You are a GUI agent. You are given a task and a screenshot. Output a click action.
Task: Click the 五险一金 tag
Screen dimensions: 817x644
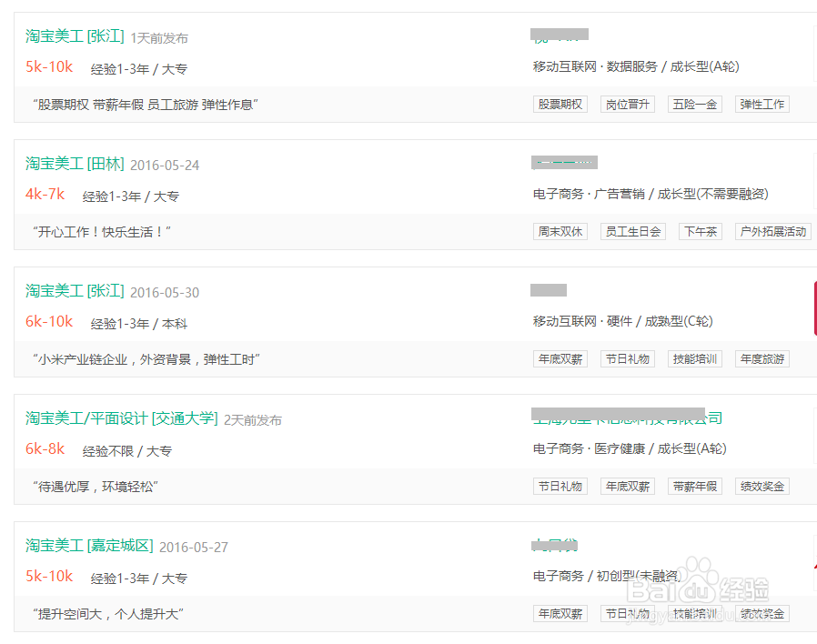point(694,104)
